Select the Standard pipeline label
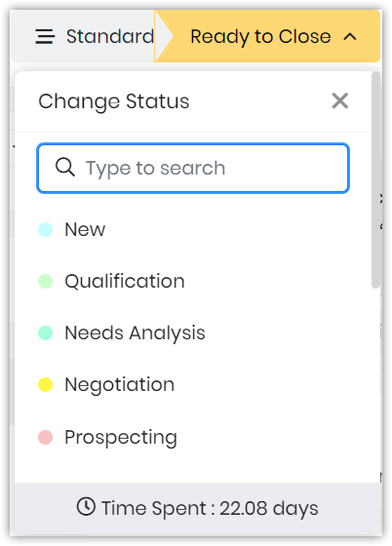The height and width of the screenshot is (546, 392). pos(110,36)
